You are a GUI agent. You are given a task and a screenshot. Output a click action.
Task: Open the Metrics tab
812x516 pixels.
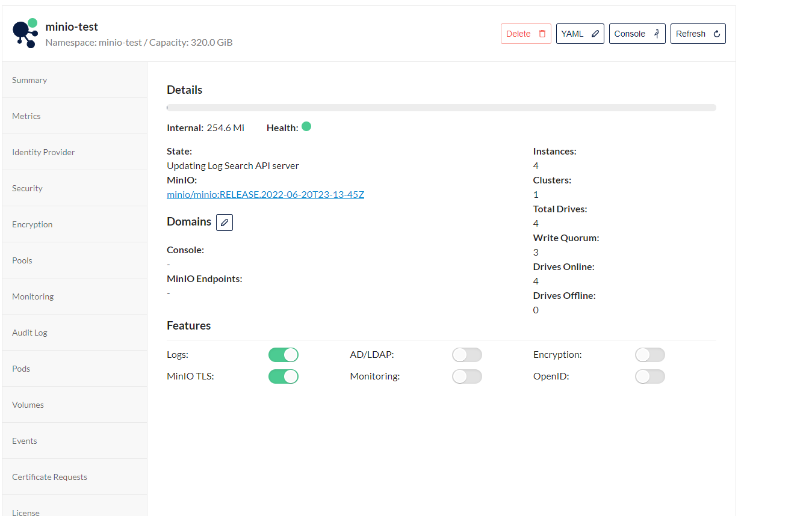coord(75,116)
